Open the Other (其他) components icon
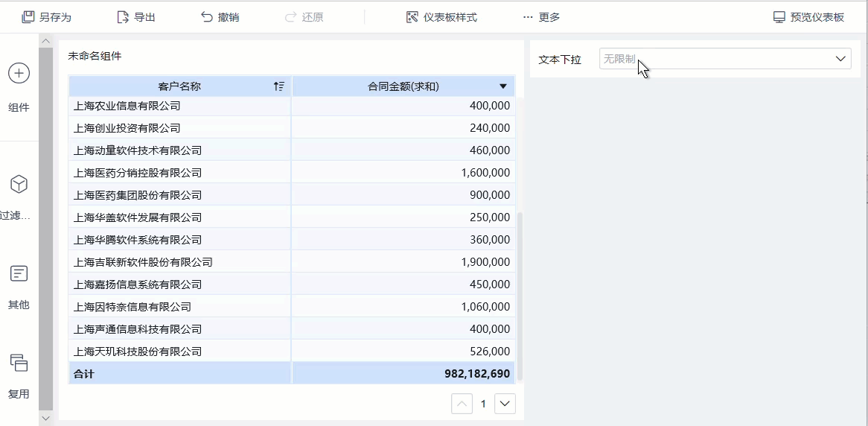The image size is (868, 426). (19, 273)
